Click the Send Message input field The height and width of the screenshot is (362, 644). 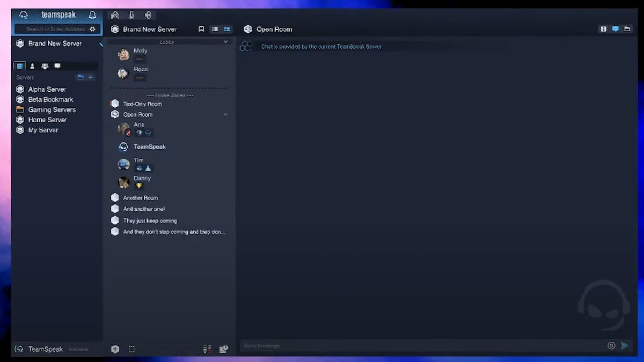point(376,345)
